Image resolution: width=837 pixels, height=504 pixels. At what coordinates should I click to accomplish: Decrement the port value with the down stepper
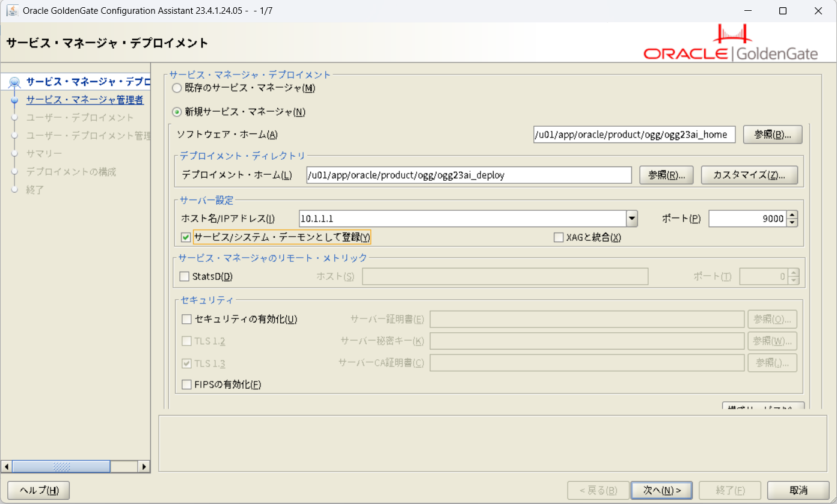click(x=791, y=222)
